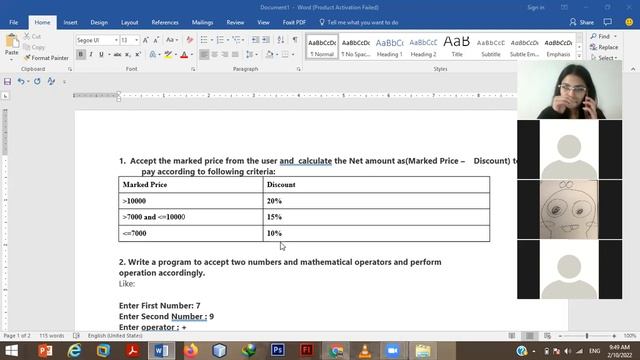Apply superscript formatting
The width and height of the screenshot is (640, 360).
[x=138, y=54]
